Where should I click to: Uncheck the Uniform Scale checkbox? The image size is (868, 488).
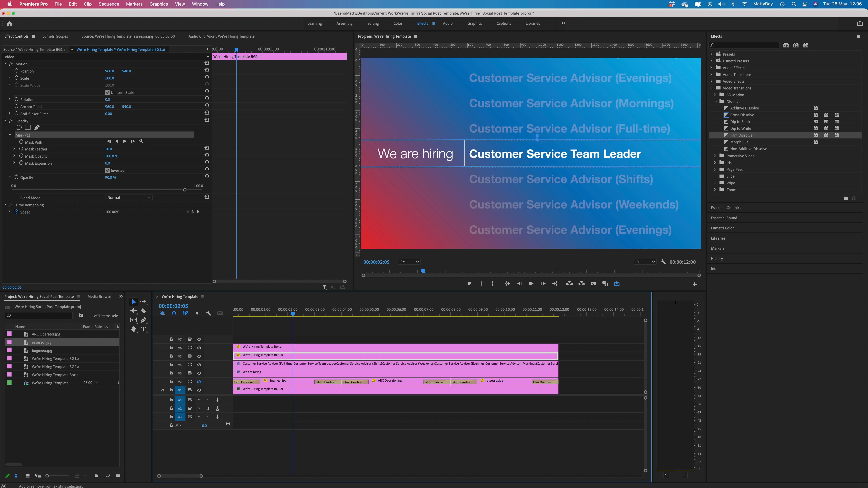(107, 93)
